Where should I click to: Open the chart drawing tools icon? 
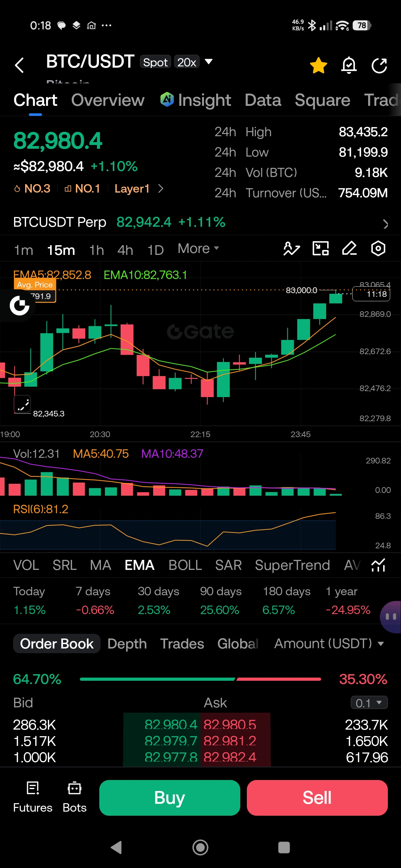(x=291, y=249)
